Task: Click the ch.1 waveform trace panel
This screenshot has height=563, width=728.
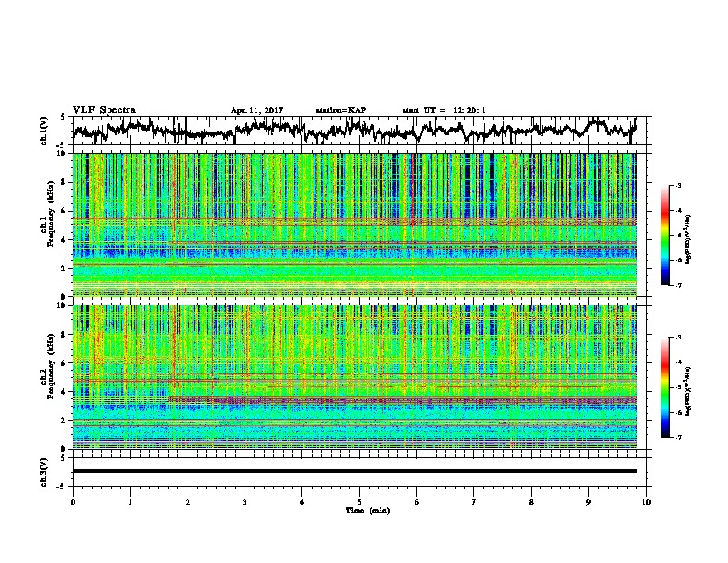Action: click(358, 131)
